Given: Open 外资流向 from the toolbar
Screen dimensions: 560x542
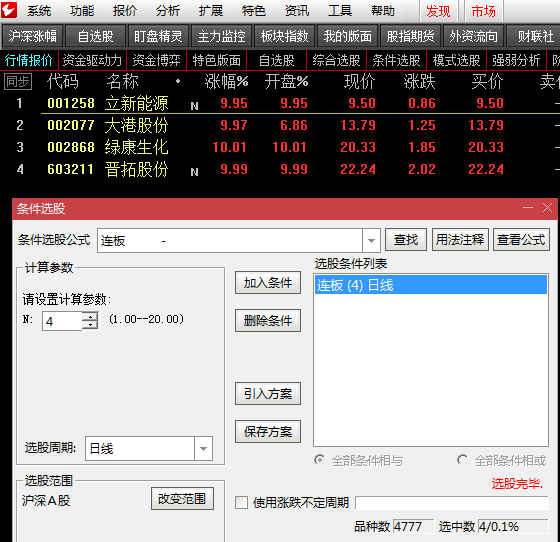Looking at the screenshot, I should click(473, 36).
